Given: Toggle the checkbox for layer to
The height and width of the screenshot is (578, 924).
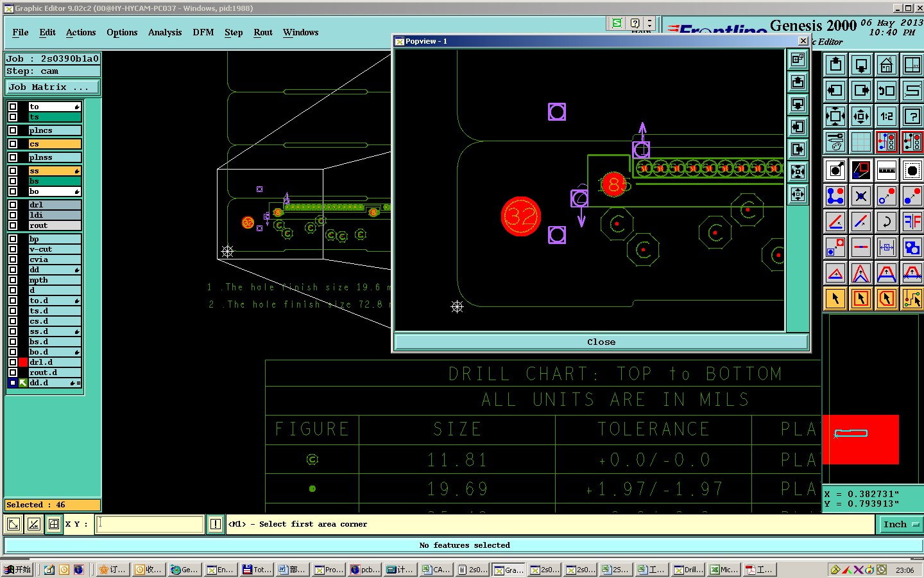Looking at the screenshot, I should pyautogui.click(x=13, y=107).
